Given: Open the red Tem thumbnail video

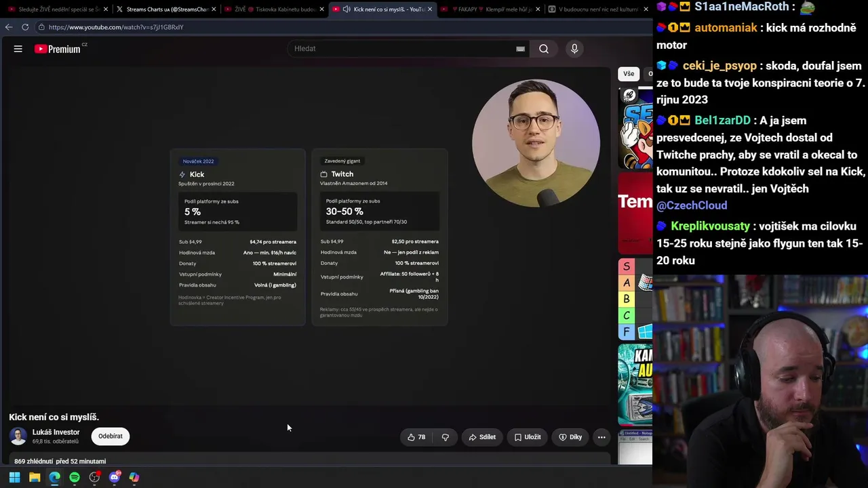Looking at the screenshot, I should coord(635,212).
